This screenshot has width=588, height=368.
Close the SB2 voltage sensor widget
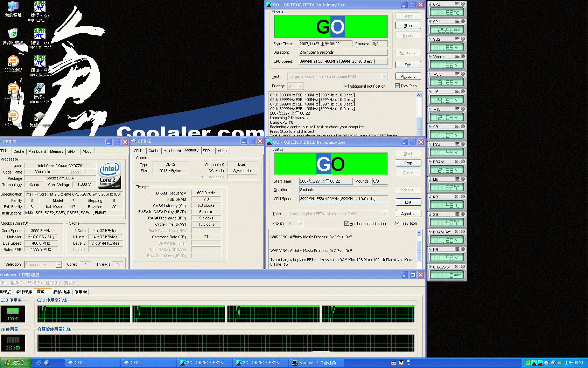463,39
